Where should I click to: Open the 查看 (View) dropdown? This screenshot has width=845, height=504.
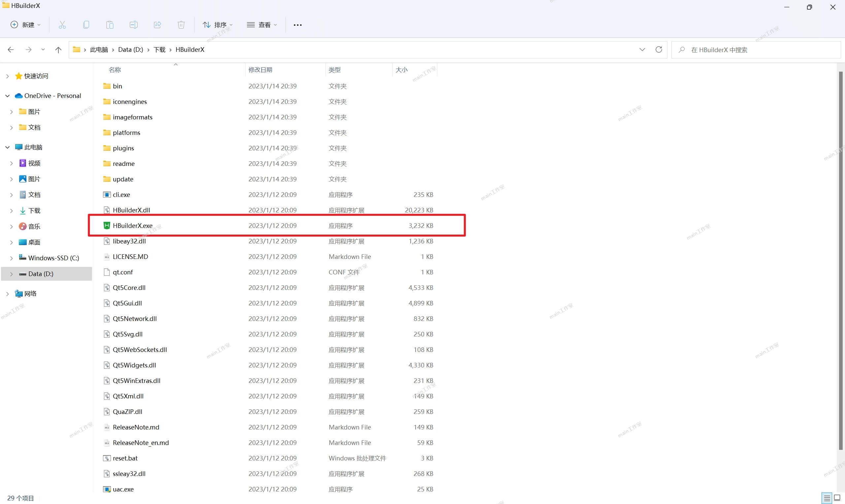(x=262, y=25)
